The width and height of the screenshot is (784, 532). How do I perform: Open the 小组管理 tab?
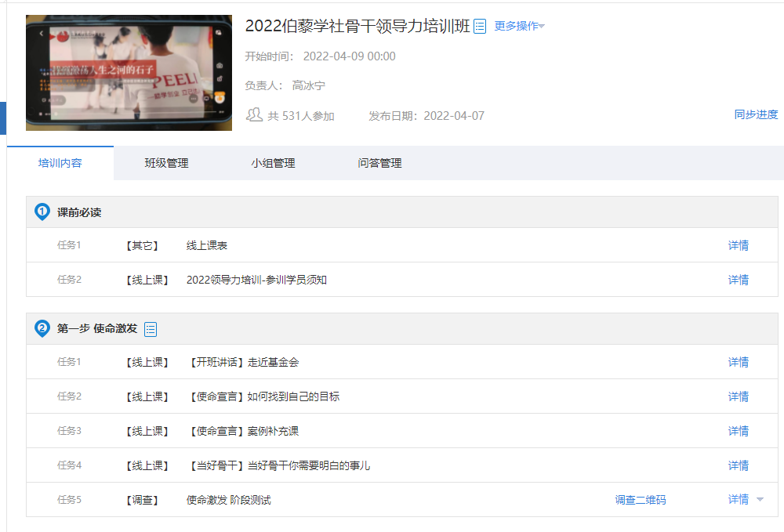coord(273,163)
